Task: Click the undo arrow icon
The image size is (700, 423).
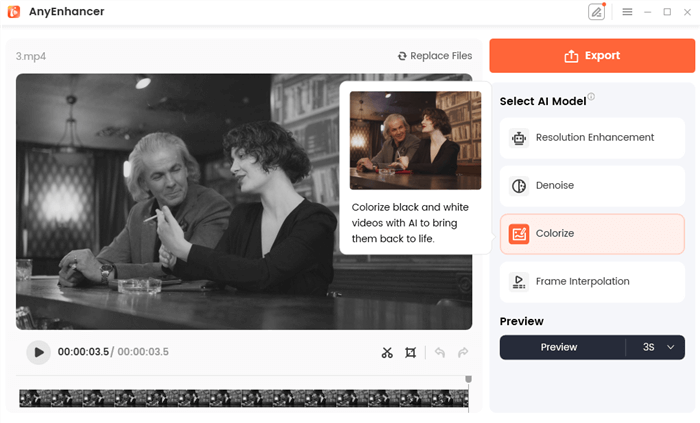Action: coord(439,352)
